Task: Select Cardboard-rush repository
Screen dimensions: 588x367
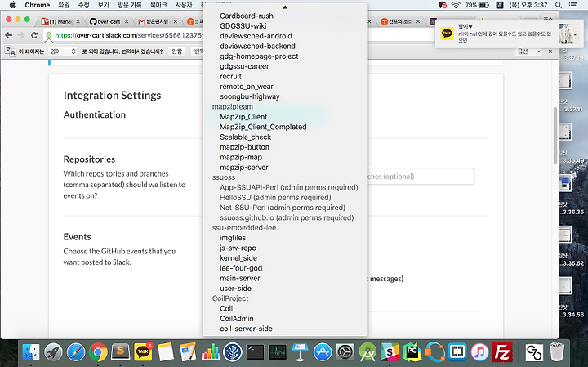Action: tap(247, 16)
